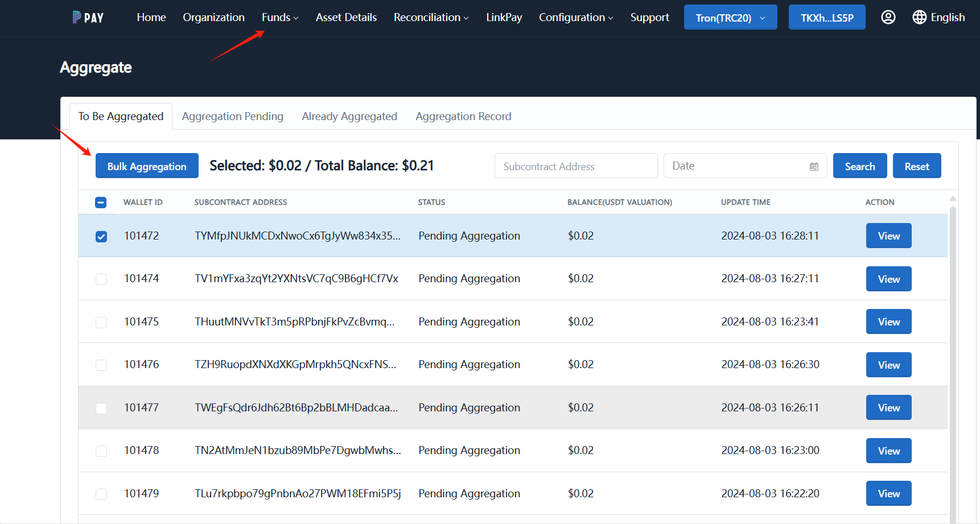Open View for wallet 101479

889,493
